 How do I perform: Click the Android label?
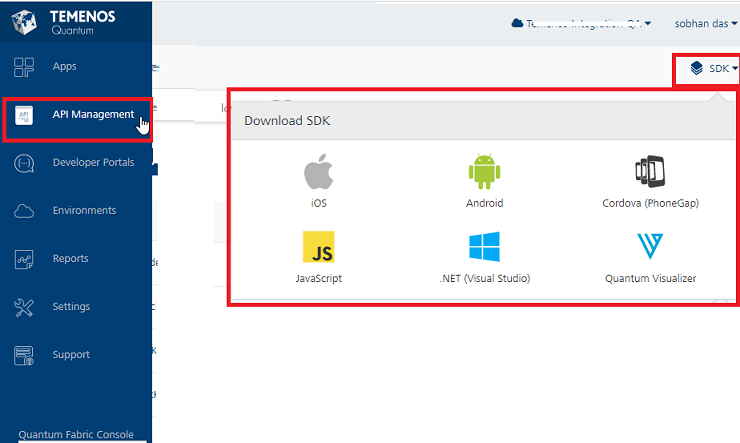click(485, 203)
